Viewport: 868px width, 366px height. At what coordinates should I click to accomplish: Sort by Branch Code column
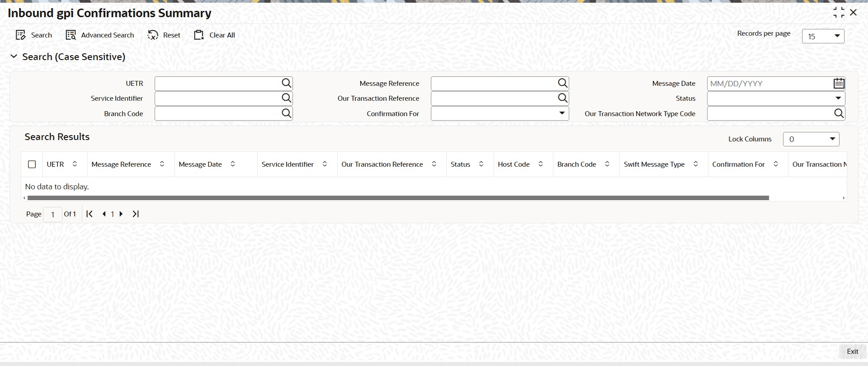pyautogui.click(x=607, y=164)
